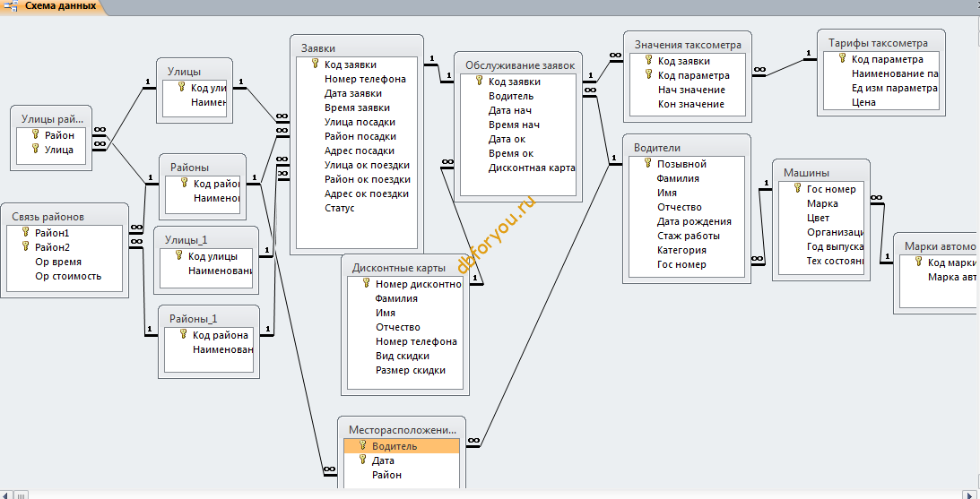Select Дата нач field
Screen dimensions: 980x499
[x=518, y=110]
